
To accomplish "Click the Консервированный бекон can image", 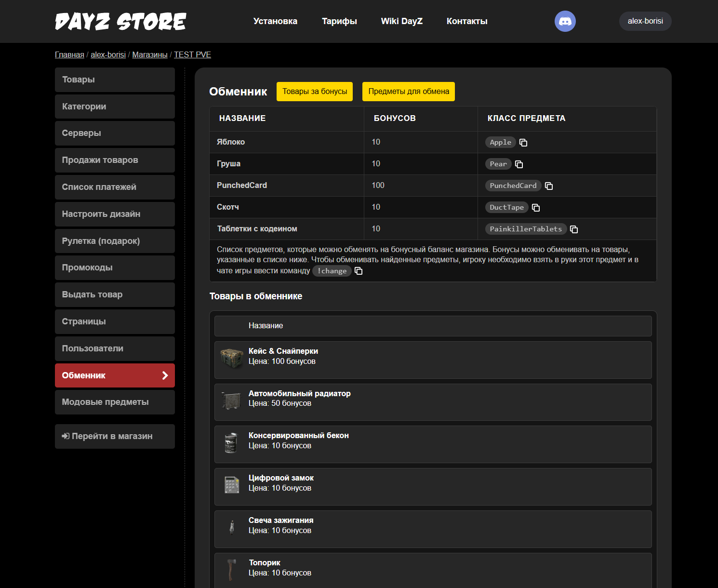I will point(231,443).
